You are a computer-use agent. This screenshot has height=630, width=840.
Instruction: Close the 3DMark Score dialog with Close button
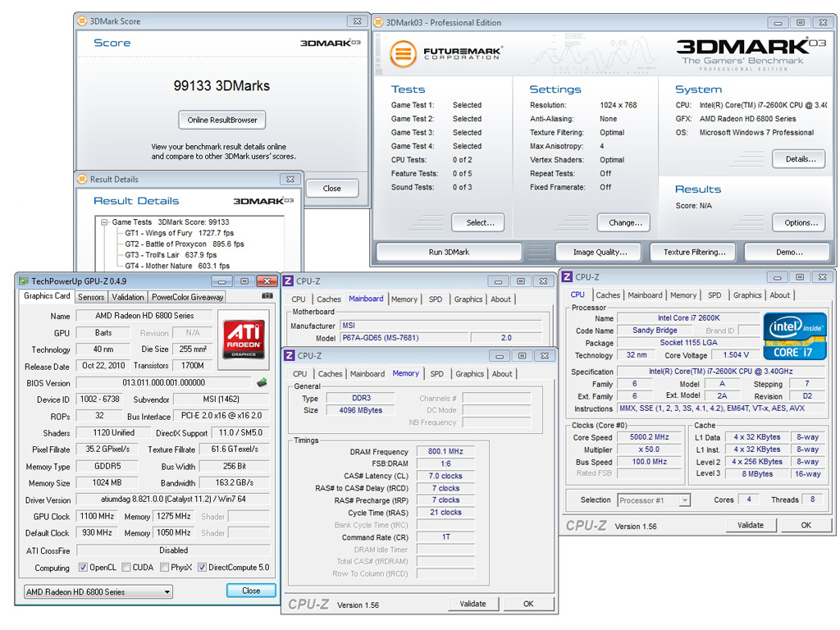pos(332,189)
